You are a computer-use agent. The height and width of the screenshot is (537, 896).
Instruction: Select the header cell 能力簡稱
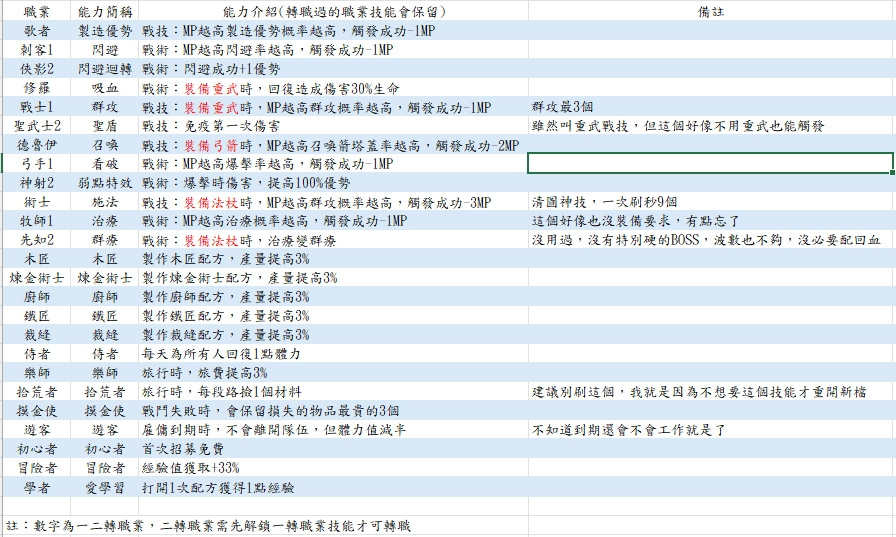(x=105, y=11)
